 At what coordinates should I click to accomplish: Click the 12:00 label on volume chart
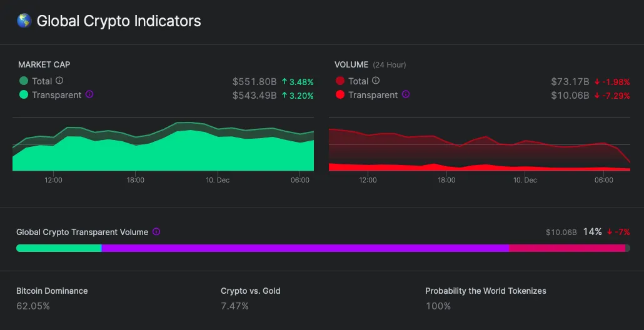(368, 180)
